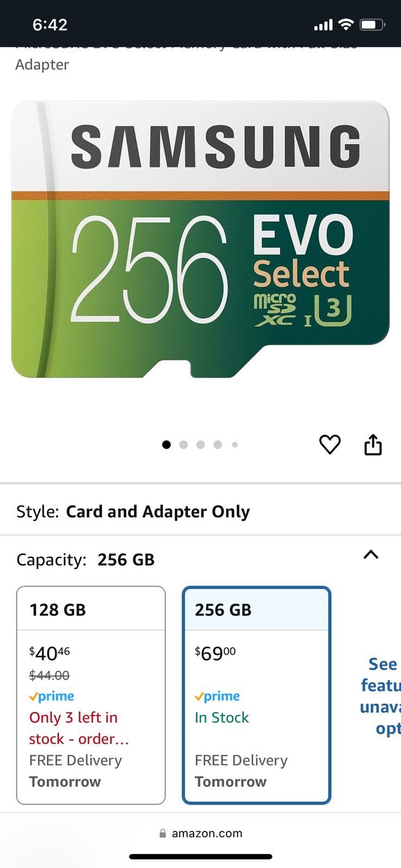Tap the cellular signal bars icon
Image resolution: width=401 pixels, height=868 pixels.
tap(323, 25)
